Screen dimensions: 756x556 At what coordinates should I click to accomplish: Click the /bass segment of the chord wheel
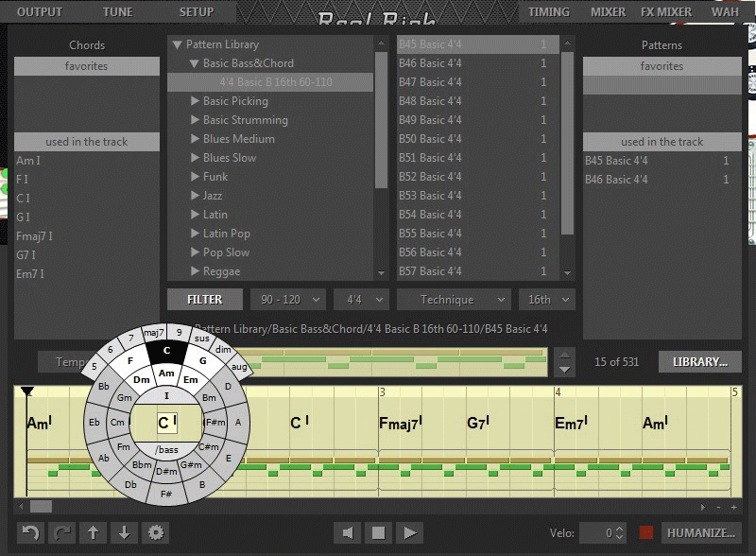pyautogui.click(x=167, y=450)
